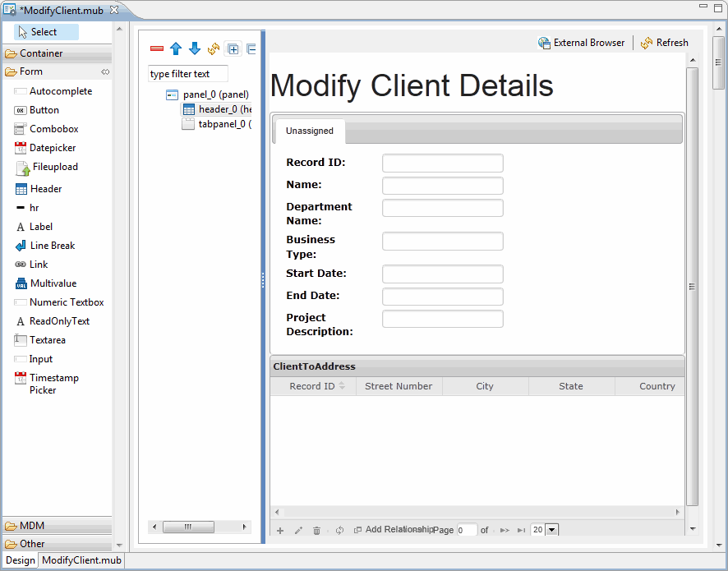This screenshot has width=728, height=571.
Task: Collapse the Form palette drawer
Action: 51,71
